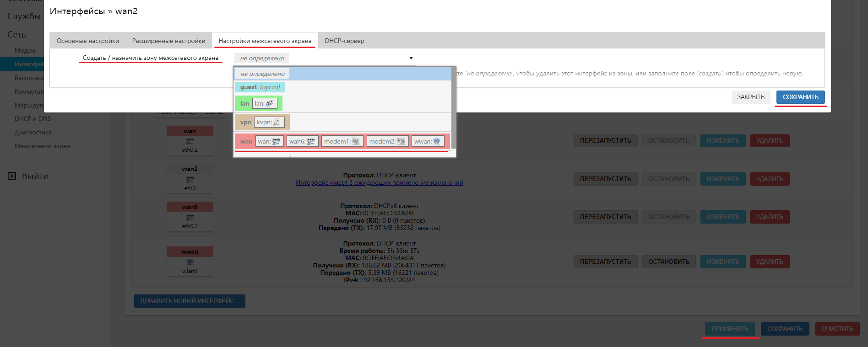Image resolution: width=868 pixels, height=347 pixels.
Task: Delete the wan6 interface
Action: coord(770,217)
